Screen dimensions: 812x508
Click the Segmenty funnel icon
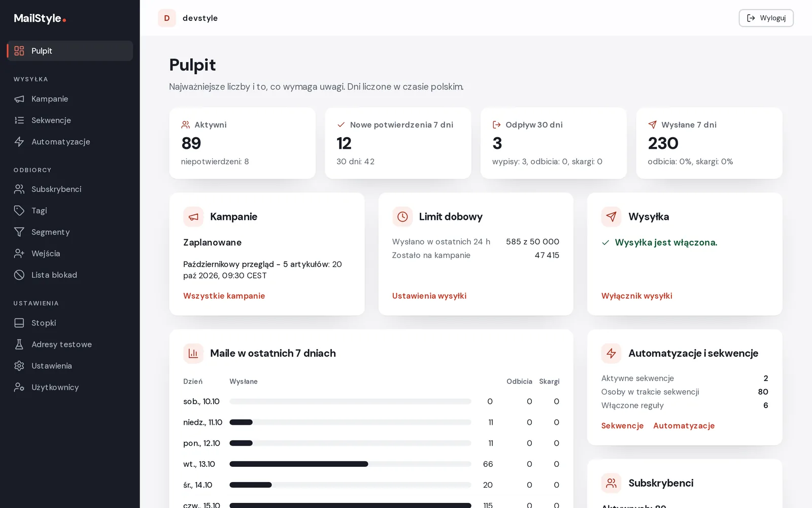click(19, 232)
